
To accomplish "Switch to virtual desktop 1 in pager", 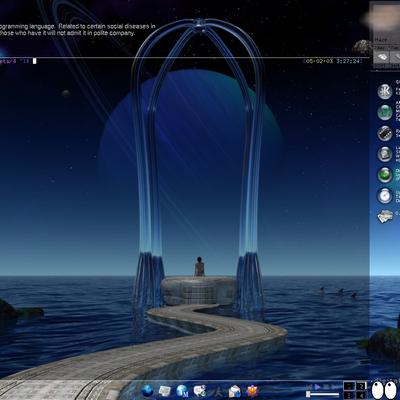I will point(349,386).
